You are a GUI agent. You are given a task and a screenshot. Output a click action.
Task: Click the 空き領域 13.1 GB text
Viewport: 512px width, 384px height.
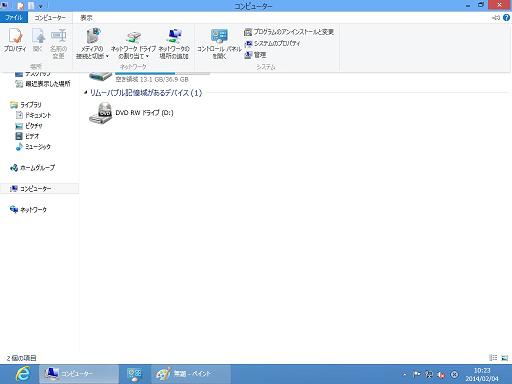[152, 79]
